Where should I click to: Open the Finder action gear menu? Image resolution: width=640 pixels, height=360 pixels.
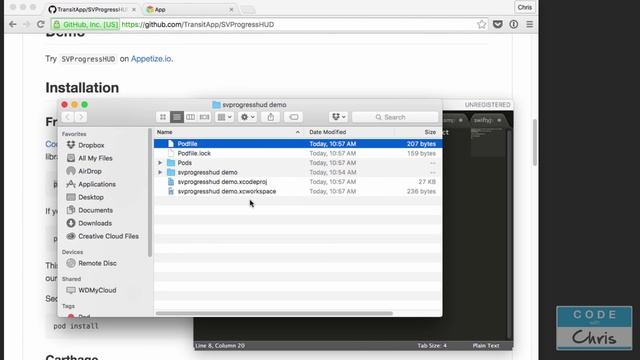[x=247, y=117]
